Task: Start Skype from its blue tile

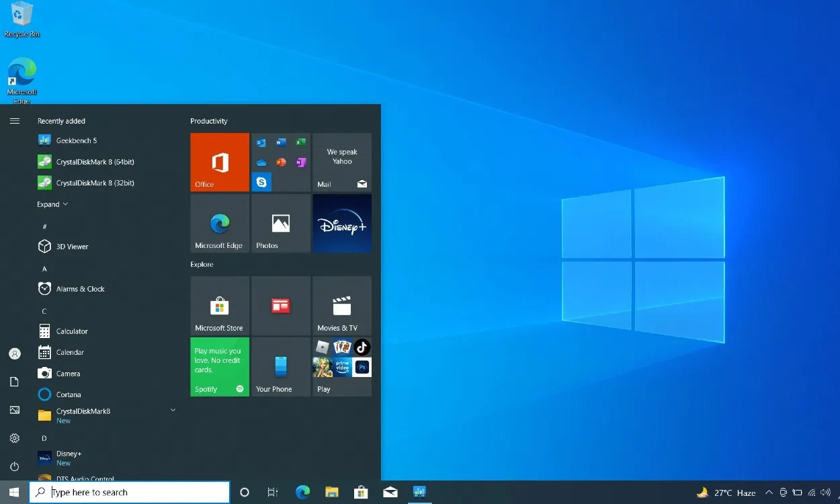Action: tap(261, 181)
